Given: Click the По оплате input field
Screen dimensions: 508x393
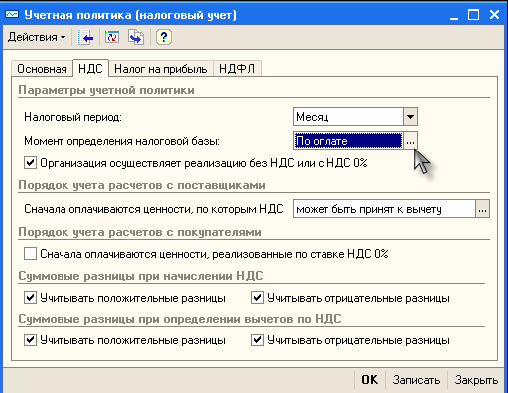Looking at the screenshot, I should [348, 141].
